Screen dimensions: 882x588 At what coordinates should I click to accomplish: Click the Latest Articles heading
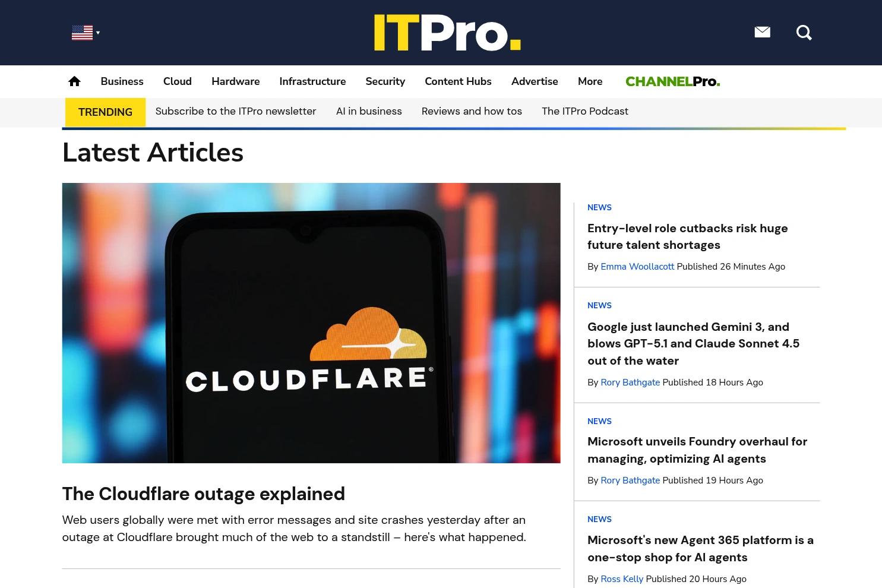click(153, 153)
